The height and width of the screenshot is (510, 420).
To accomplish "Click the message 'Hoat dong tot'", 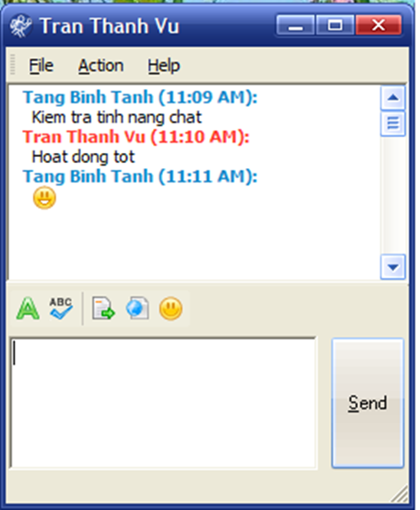I will click(83, 157).
